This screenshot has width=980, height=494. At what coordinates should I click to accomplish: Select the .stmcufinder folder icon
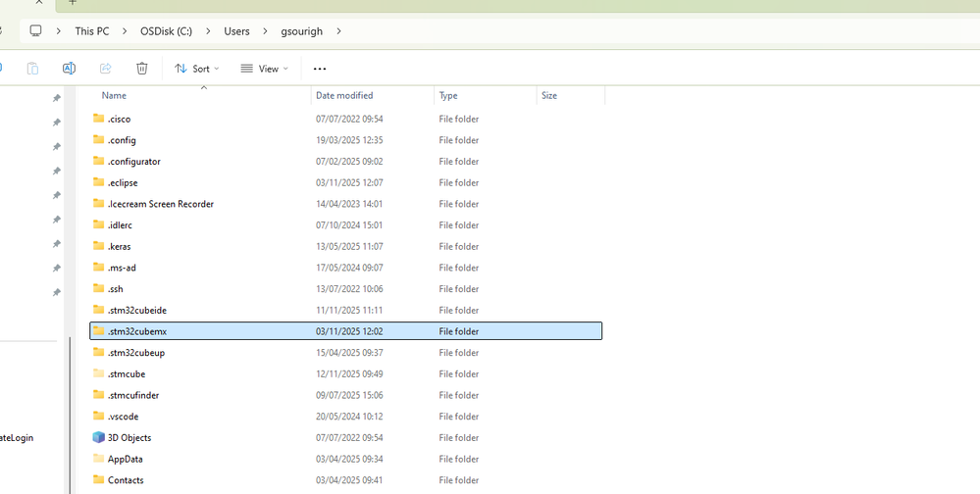click(98, 394)
